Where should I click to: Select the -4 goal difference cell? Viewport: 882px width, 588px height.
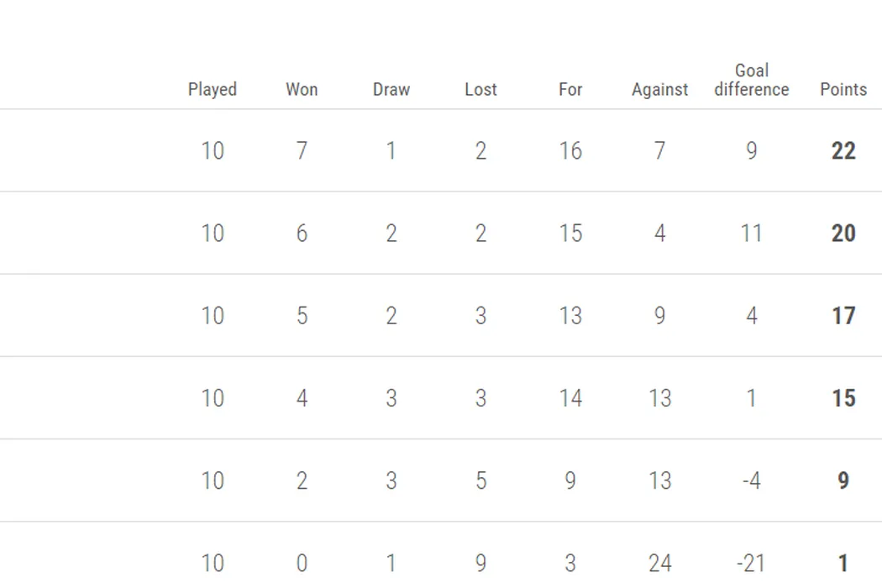tap(751, 480)
